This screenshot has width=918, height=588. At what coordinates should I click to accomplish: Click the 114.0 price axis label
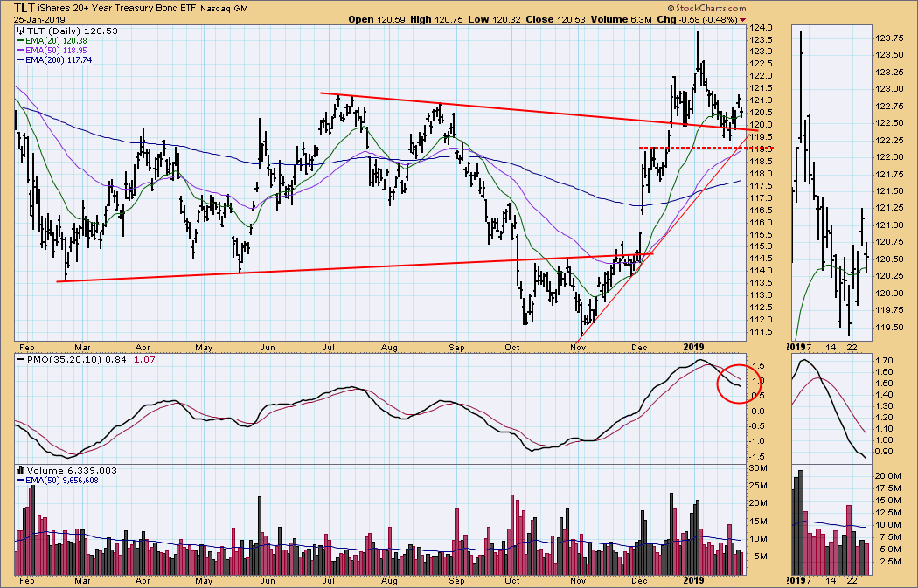click(763, 271)
